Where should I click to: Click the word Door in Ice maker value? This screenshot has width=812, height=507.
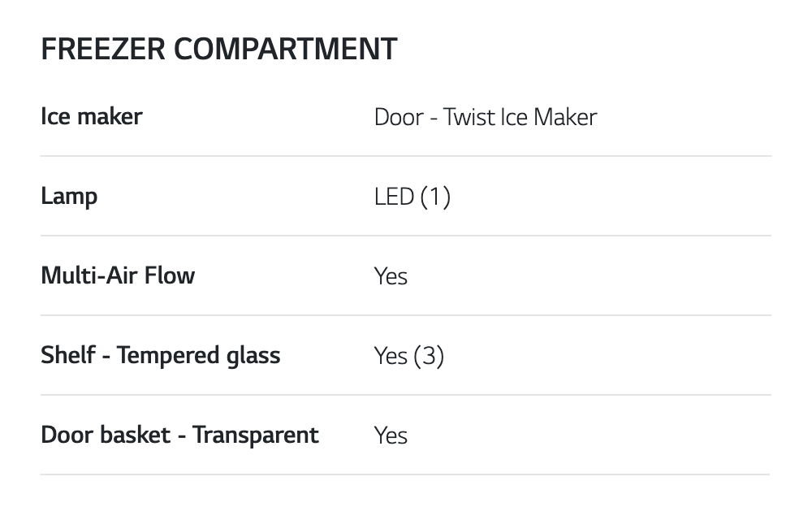[398, 117]
